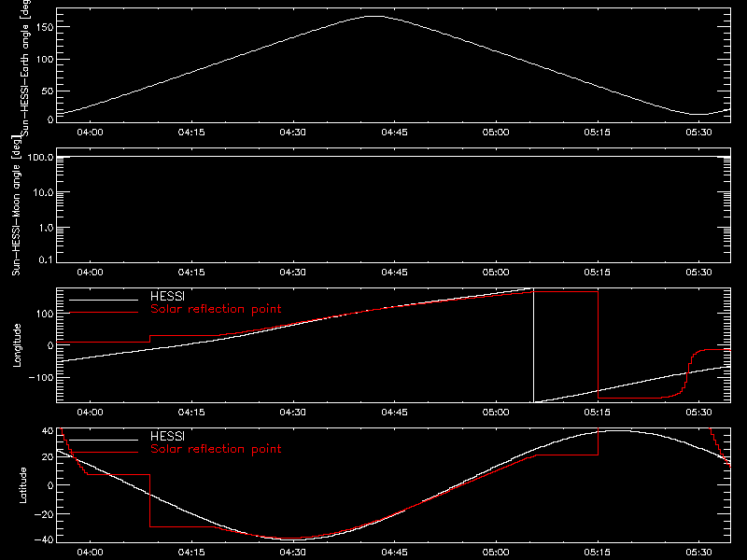Click 100.0 tick label on Moon angle axis

click(x=41, y=157)
